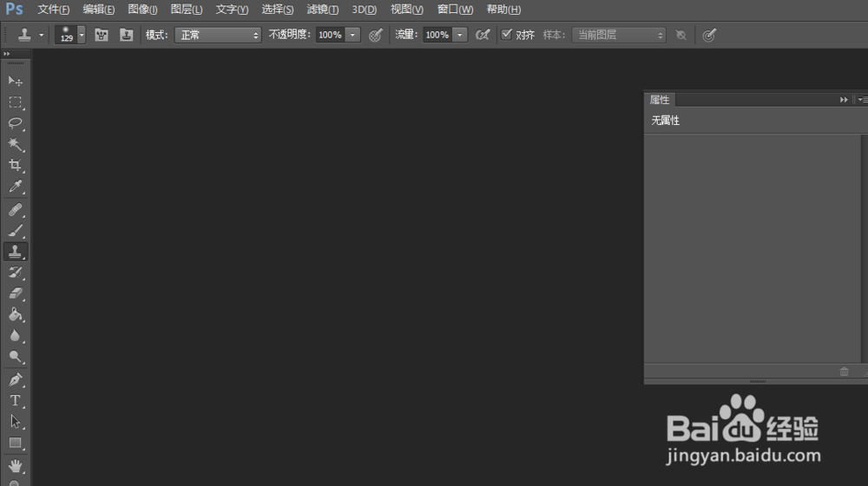Open the blending mode dropdown

(218, 35)
